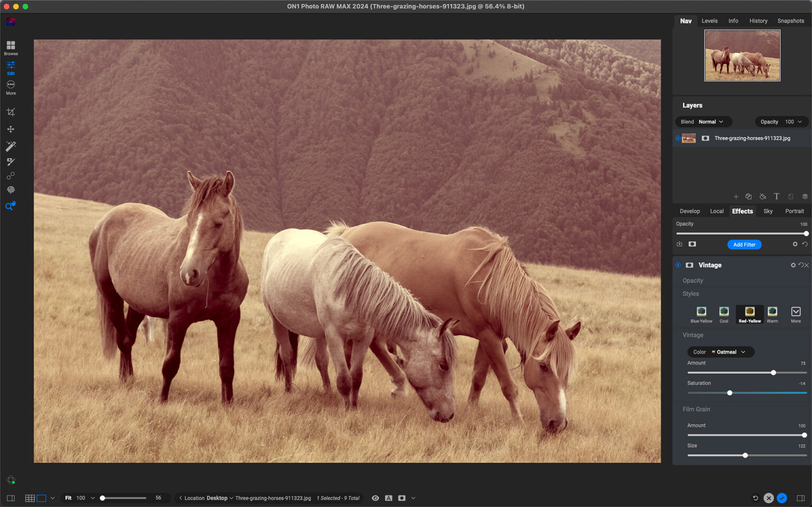Viewport: 812px width, 507px height.
Task: Switch to the Develop tab
Action: tap(689, 211)
